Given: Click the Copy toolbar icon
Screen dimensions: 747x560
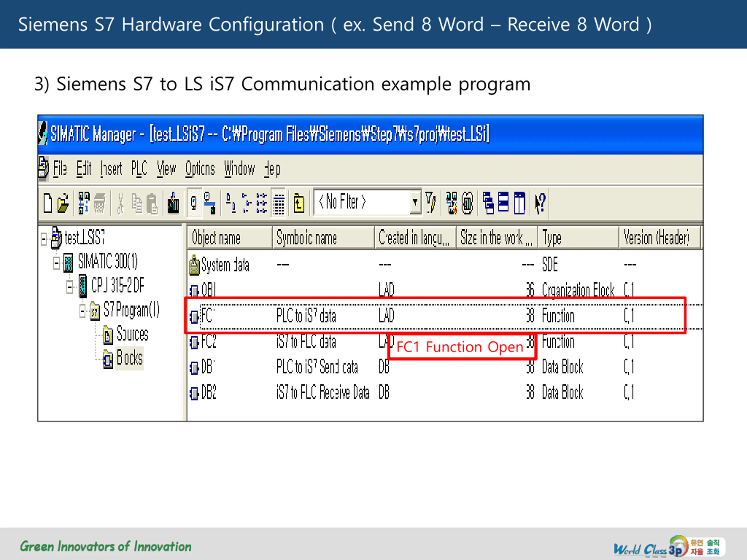Looking at the screenshot, I should pyautogui.click(x=137, y=203).
